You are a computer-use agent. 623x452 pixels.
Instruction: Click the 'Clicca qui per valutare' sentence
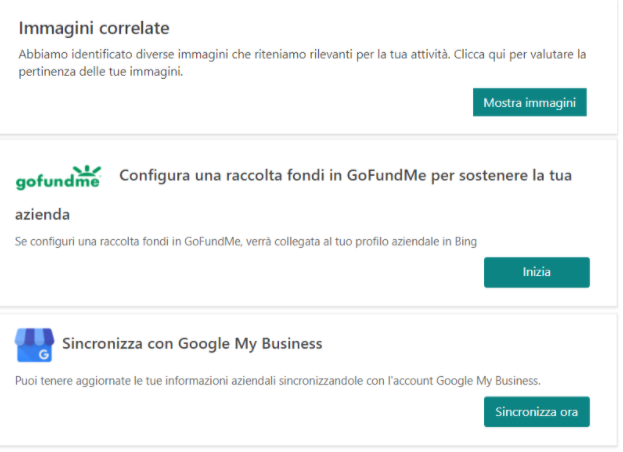520,54
